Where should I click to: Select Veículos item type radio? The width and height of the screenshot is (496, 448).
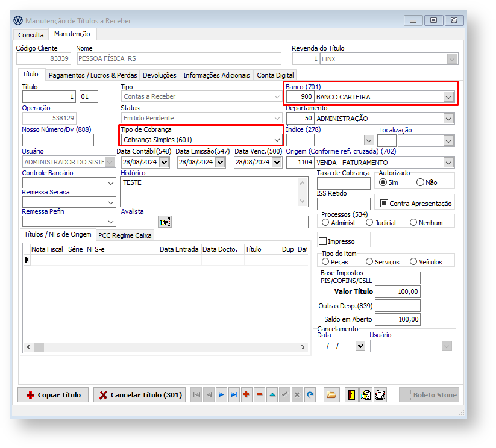click(x=413, y=262)
